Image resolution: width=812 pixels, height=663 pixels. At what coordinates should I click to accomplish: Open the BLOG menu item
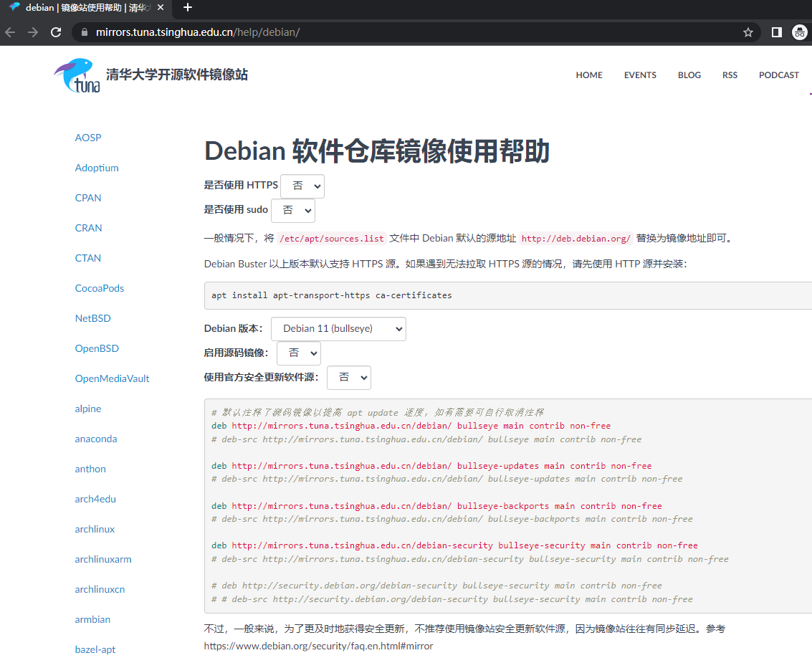pos(689,75)
